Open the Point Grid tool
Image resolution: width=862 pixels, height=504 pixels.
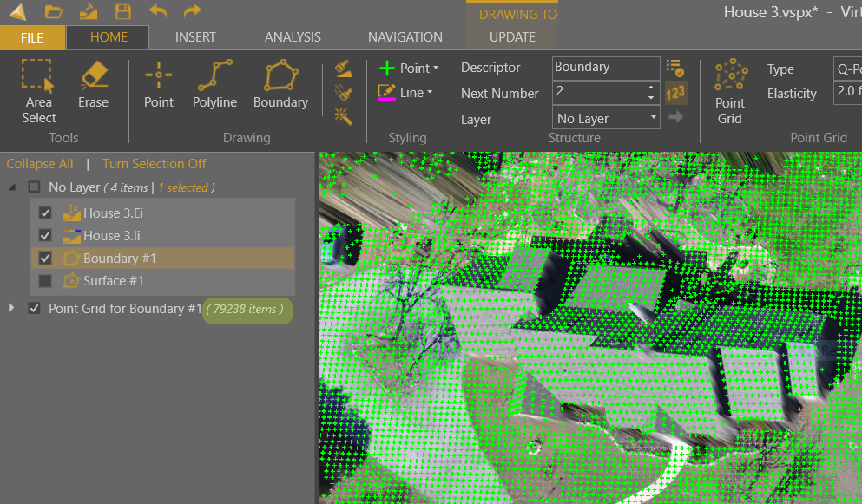tap(730, 92)
